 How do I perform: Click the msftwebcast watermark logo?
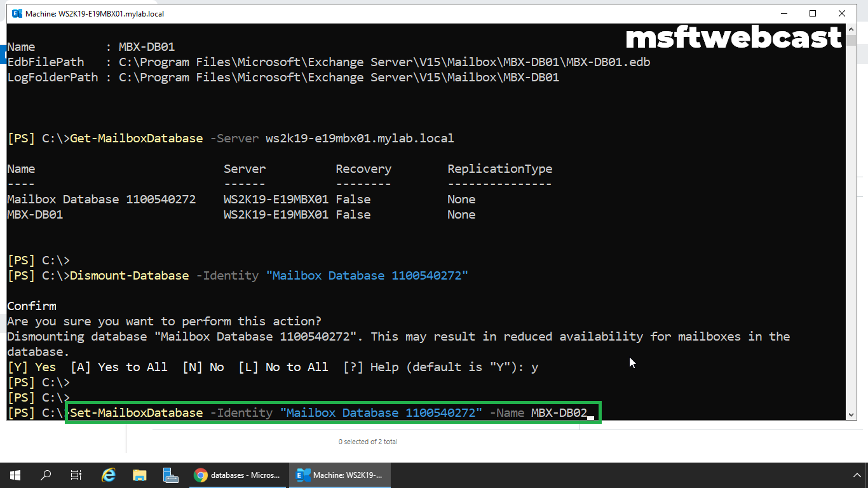(x=734, y=37)
